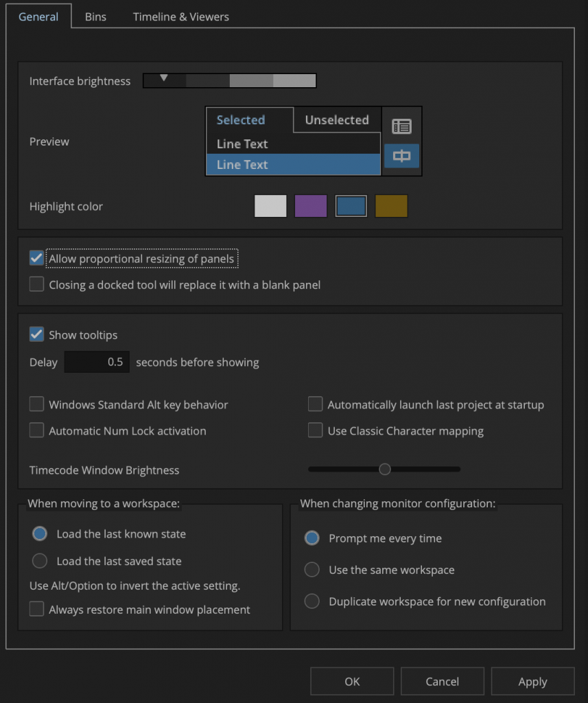The height and width of the screenshot is (703, 588).
Task: Disable proportional resizing of panels checkbox
Action: tap(37, 259)
